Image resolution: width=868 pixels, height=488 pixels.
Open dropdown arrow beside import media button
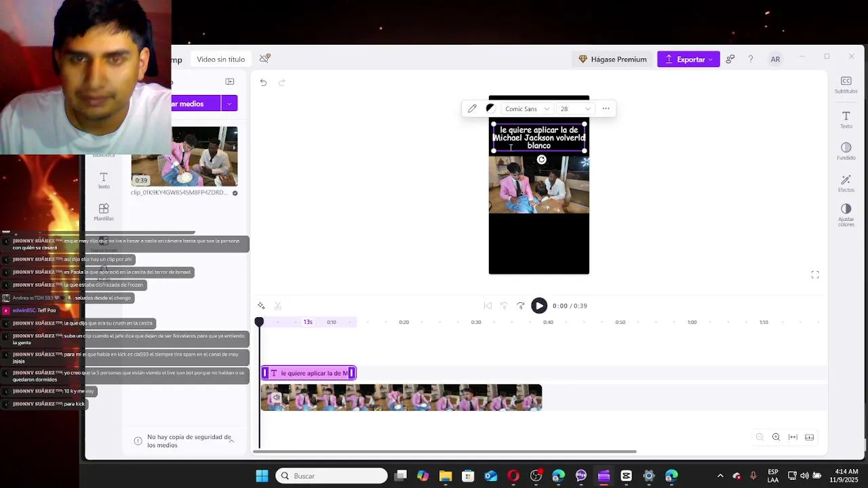[x=229, y=104]
